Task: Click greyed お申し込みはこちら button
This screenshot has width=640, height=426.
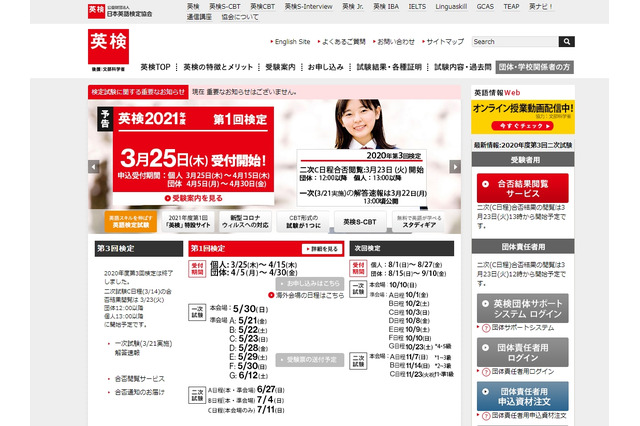Action: pos(310,284)
